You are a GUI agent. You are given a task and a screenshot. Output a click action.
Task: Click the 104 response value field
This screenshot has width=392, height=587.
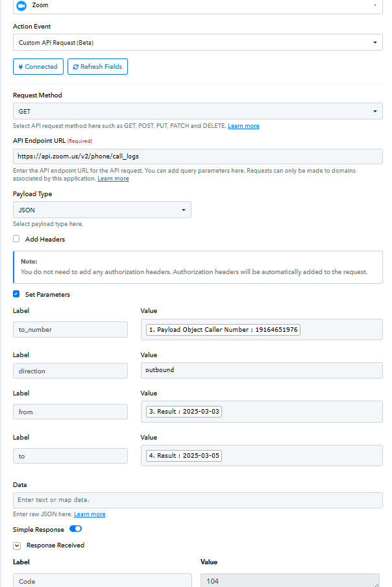[290, 581]
